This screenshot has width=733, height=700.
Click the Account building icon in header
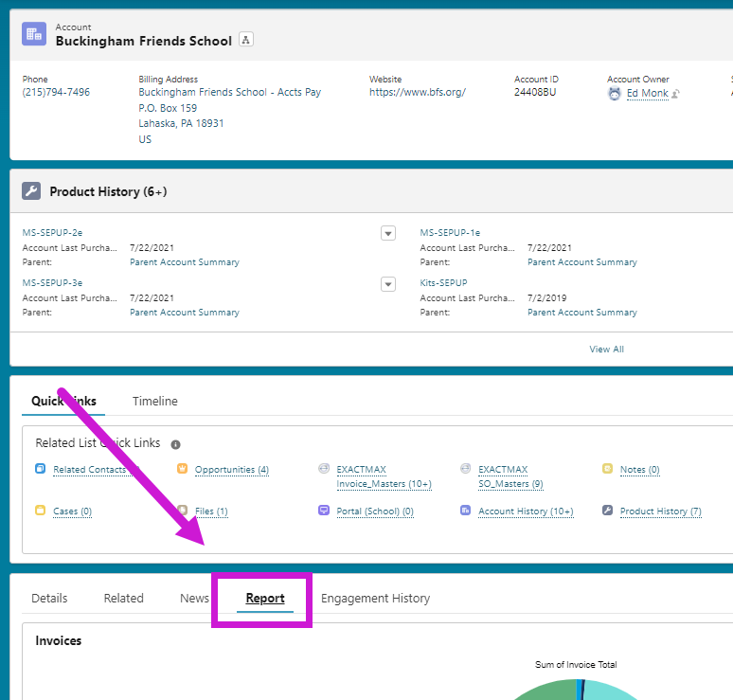click(34, 34)
